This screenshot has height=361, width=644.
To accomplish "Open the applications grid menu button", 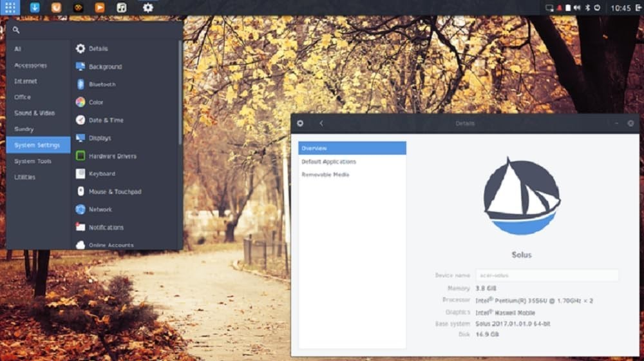I will click(10, 7).
